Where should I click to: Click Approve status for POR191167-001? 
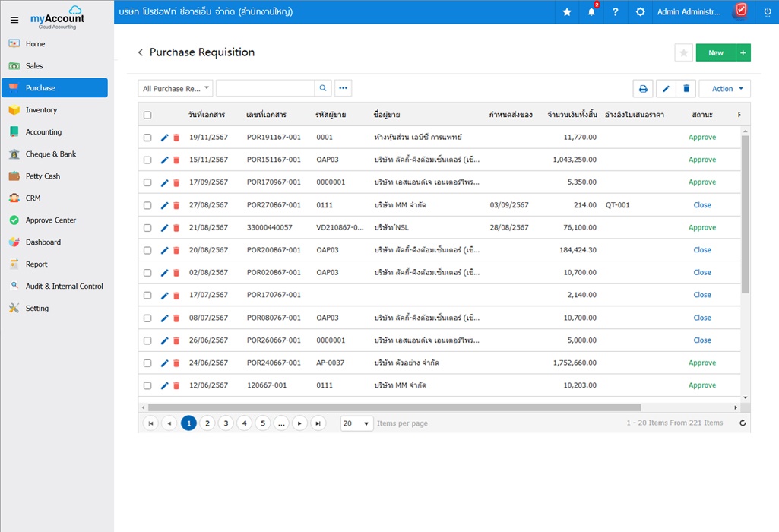(x=702, y=137)
